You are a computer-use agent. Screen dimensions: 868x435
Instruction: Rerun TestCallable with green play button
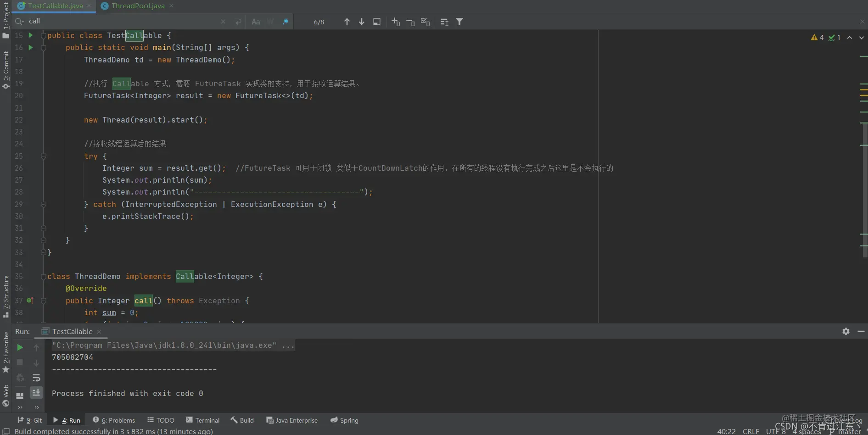point(20,347)
